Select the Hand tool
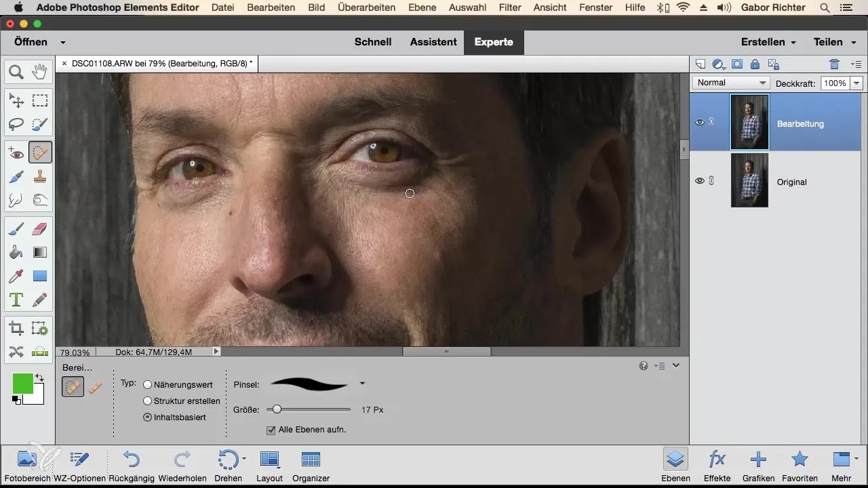This screenshot has width=868, height=488. [x=40, y=71]
